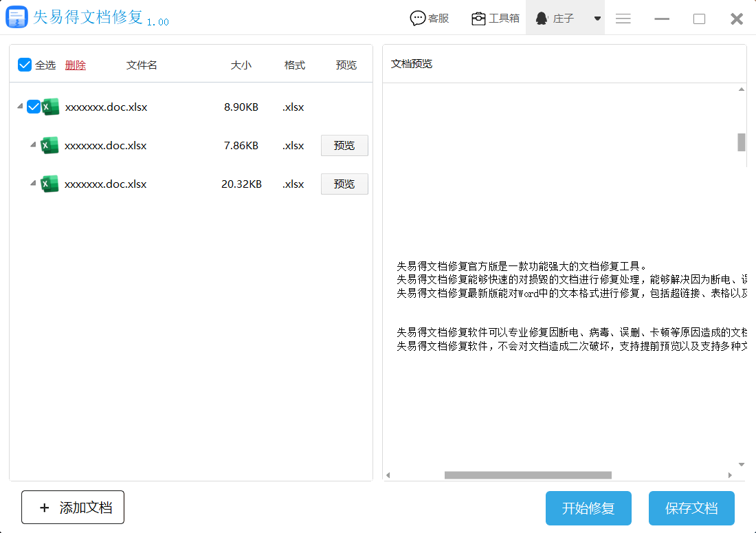Toggle tree arrow of the 7.86KB file row
Viewport: 756px width, 533px height.
[32, 145]
